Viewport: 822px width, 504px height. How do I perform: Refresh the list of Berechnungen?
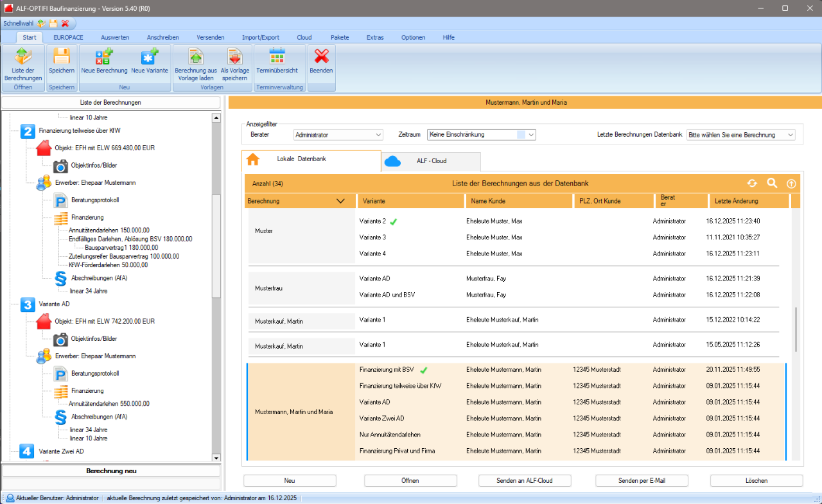coord(752,184)
